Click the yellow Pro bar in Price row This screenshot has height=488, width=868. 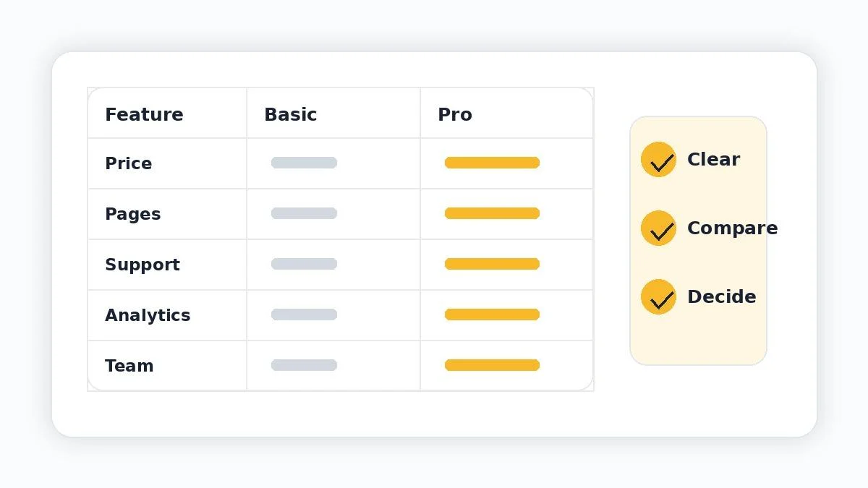[492, 163]
